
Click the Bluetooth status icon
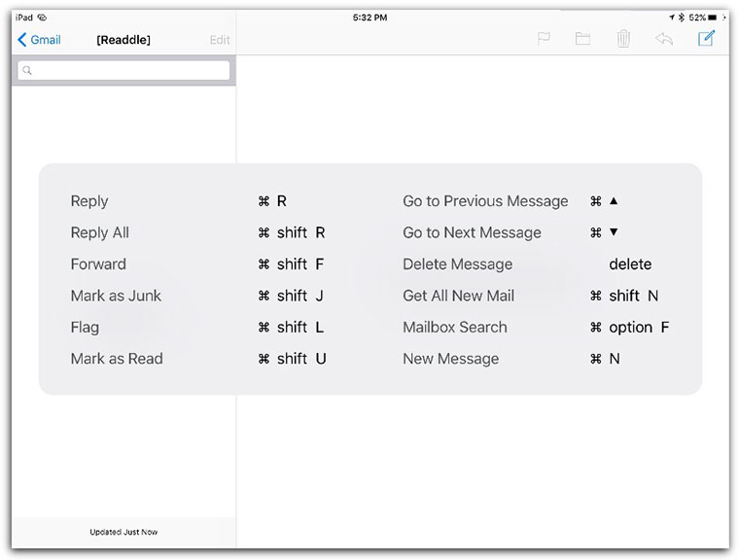pos(682,17)
